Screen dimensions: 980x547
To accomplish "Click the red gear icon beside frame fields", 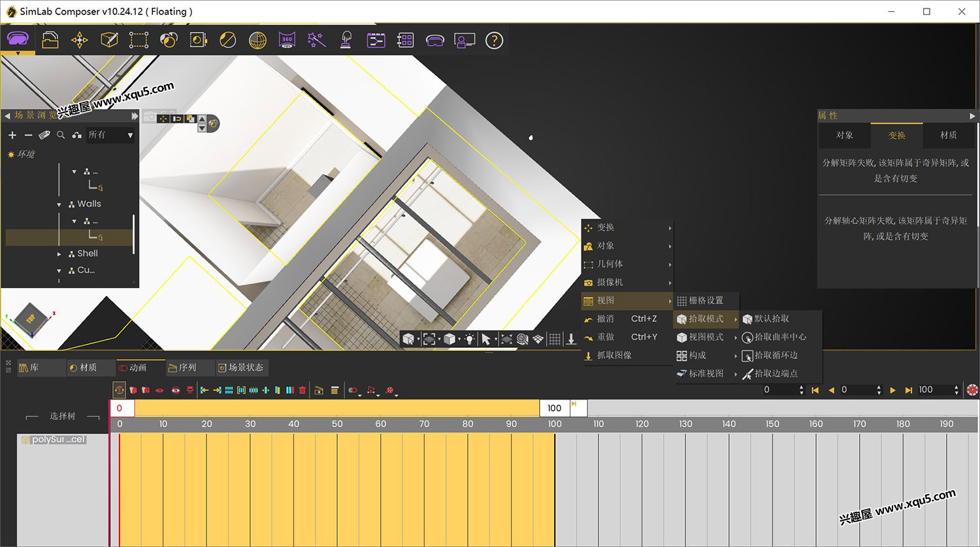I will [x=972, y=390].
